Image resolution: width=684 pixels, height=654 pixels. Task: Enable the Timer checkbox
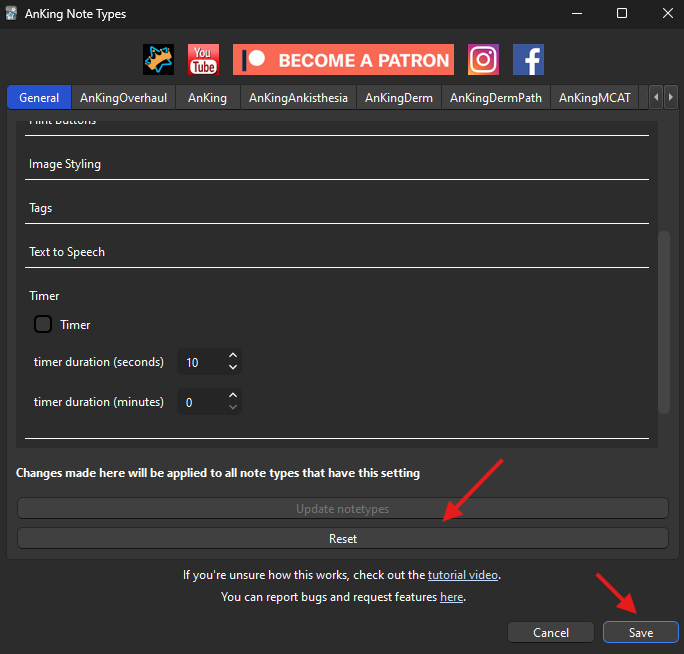[x=43, y=324]
